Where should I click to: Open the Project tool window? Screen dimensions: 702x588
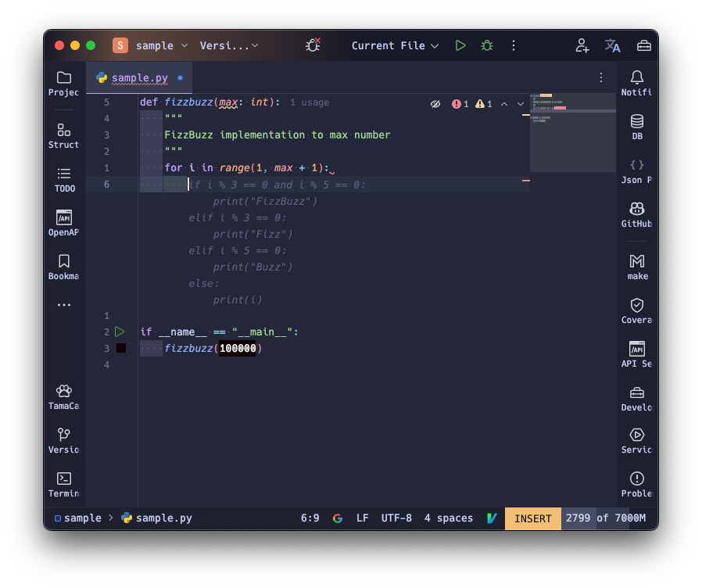(x=64, y=84)
